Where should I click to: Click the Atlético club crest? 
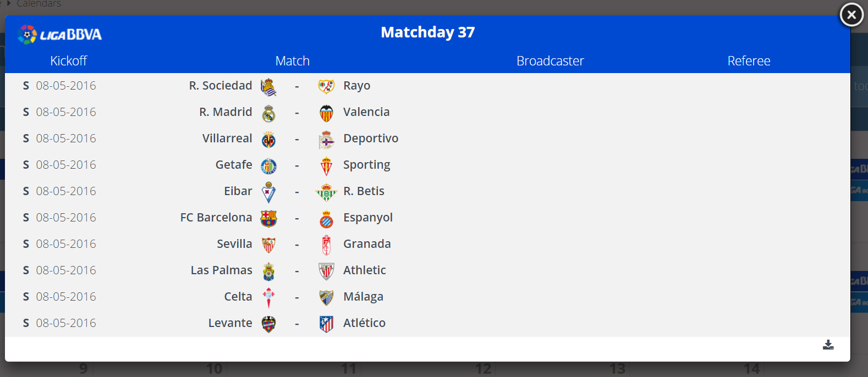[326, 324]
